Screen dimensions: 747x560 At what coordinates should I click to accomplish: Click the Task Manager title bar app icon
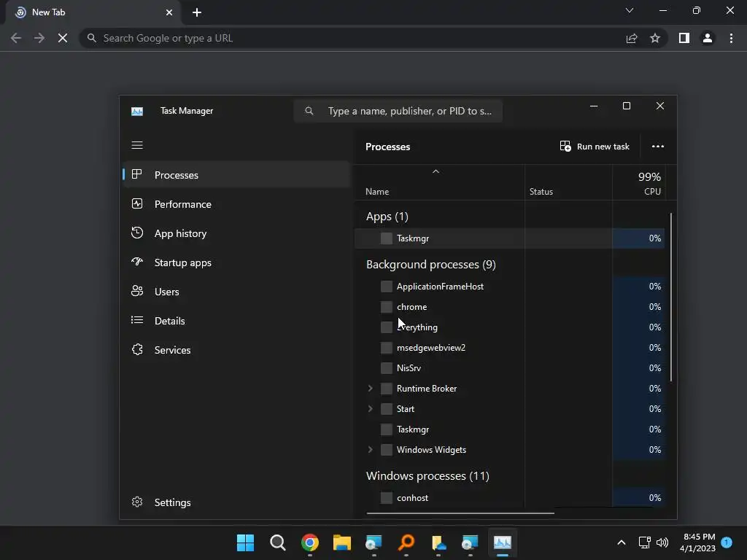pyautogui.click(x=137, y=112)
